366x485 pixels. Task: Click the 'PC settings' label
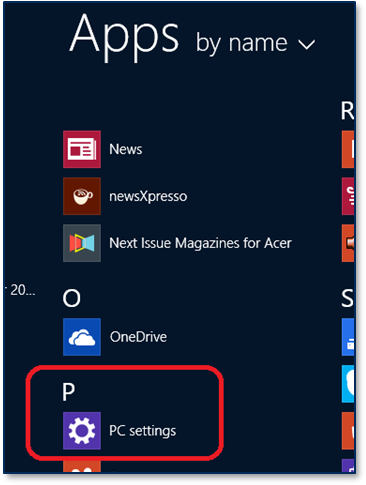click(143, 431)
